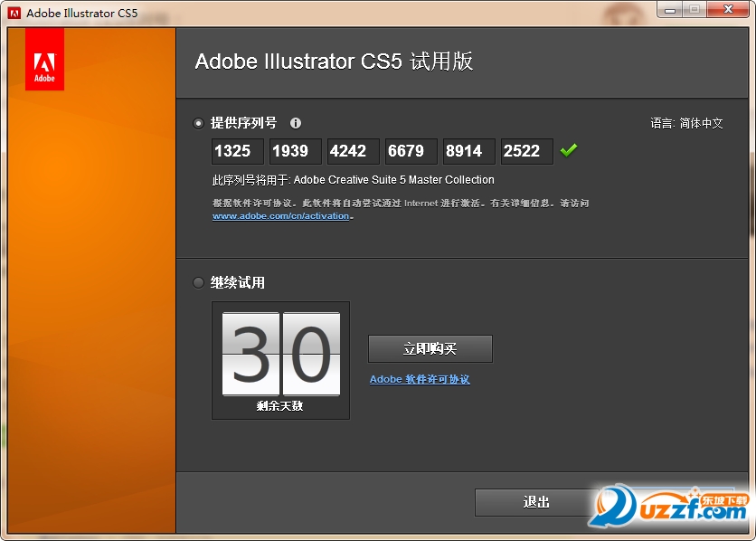Image resolution: width=756 pixels, height=541 pixels.
Task: Click the green checkmark after serial number
Action: click(569, 150)
